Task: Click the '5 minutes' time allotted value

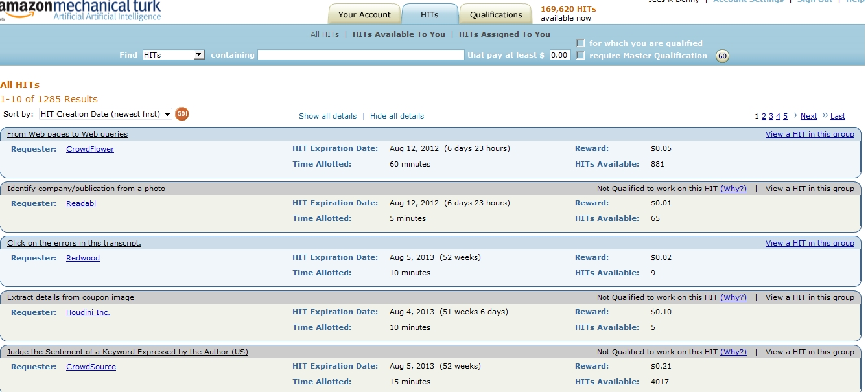Action: pos(408,218)
